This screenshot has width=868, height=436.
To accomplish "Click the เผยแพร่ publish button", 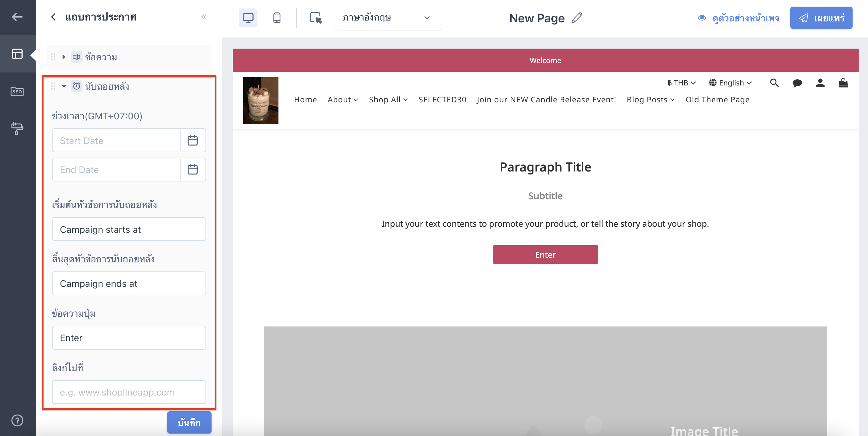I will point(821,18).
